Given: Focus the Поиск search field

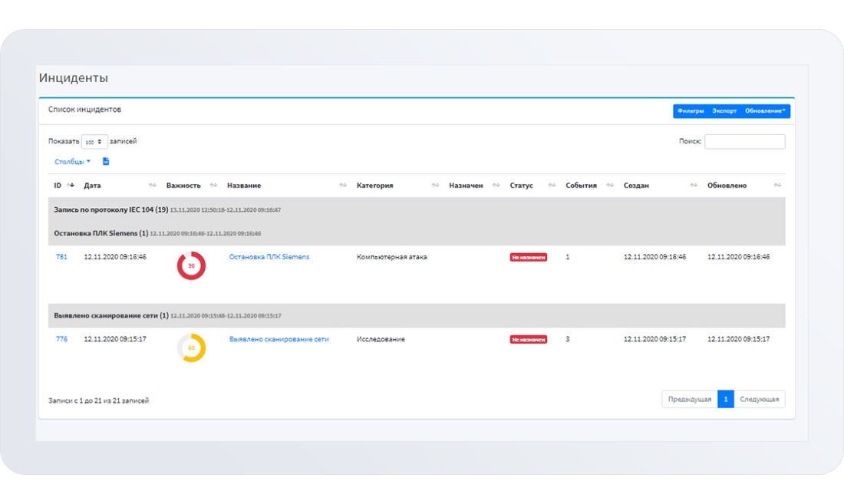Looking at the screenshot, I should [744, 141].
